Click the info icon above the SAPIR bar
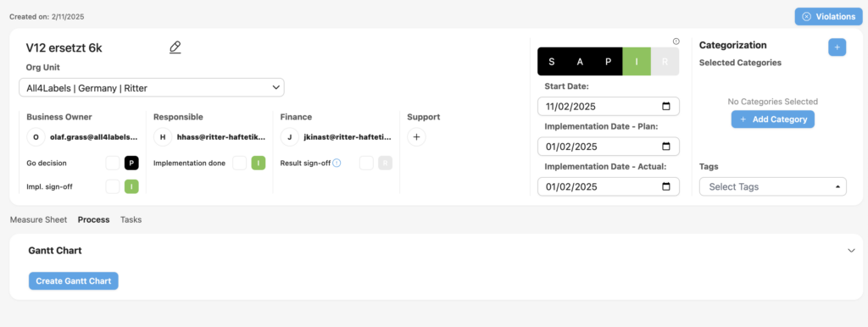 (676, 42)
